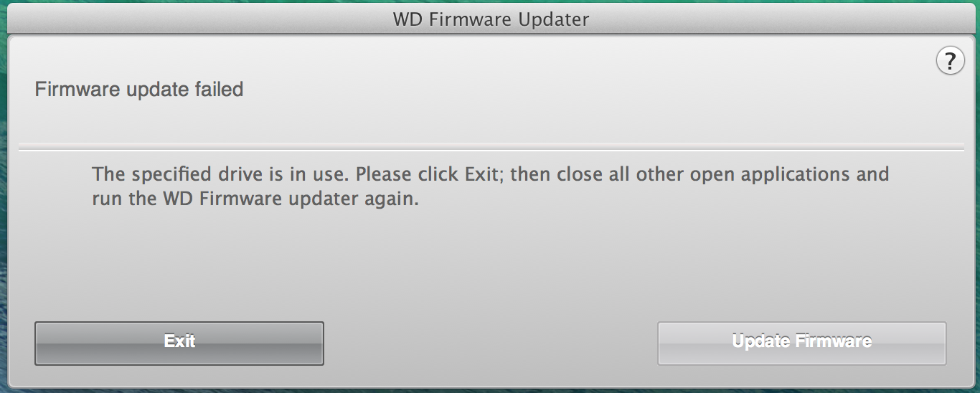Click the 'run the WD Firmware updater again' line

255,199
